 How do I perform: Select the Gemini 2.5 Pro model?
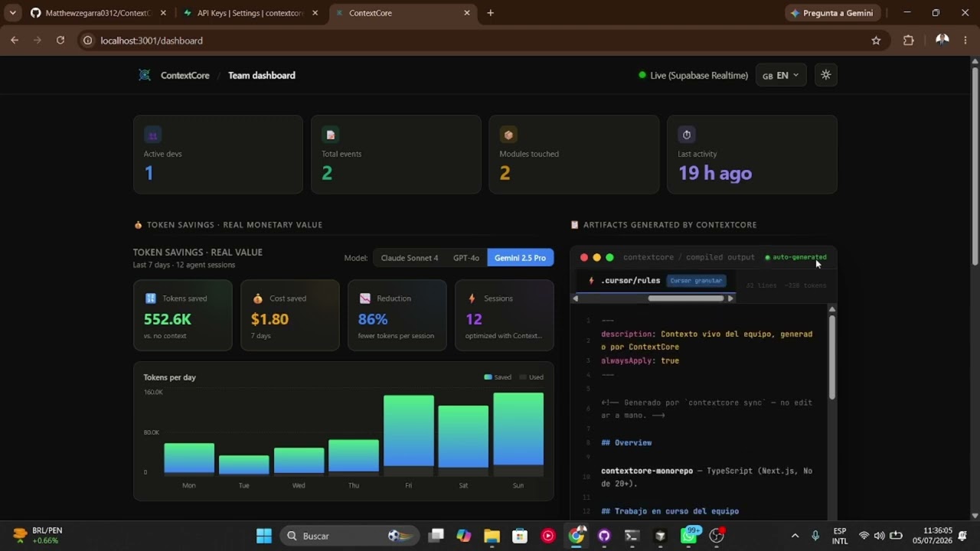(520, 258)
